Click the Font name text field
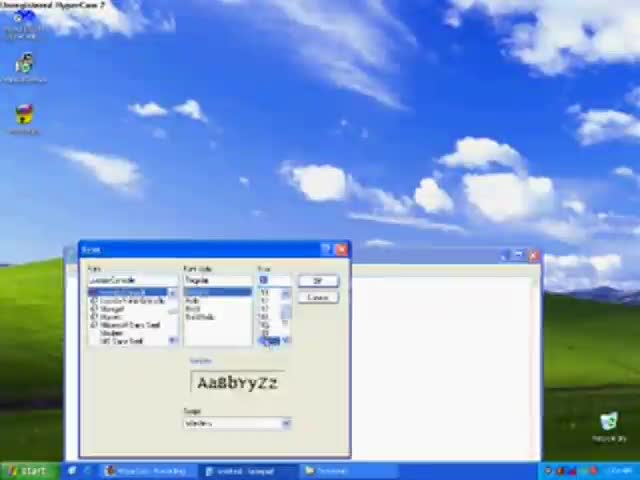Screen dimensions: 640x480 click(x=131, y=280)
